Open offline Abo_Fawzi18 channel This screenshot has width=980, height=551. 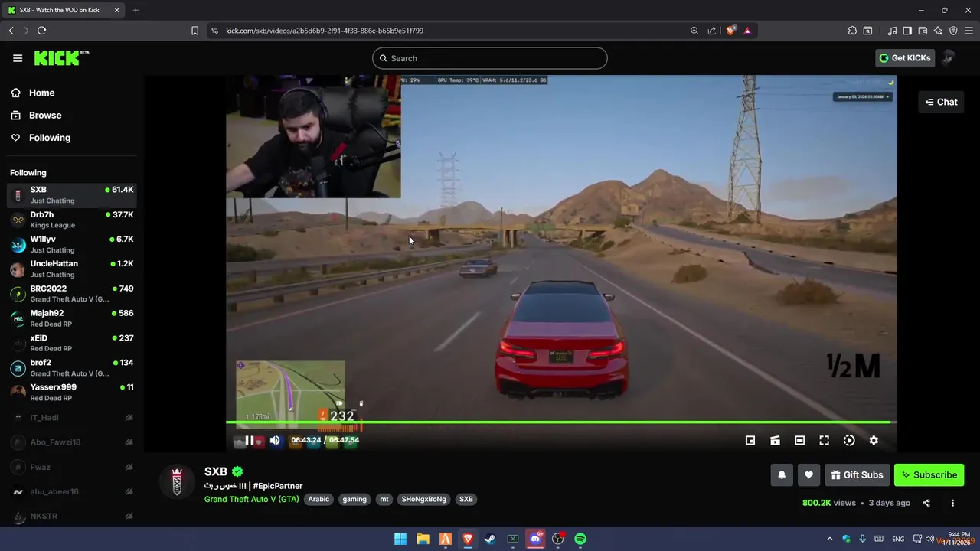click(72, 442)
